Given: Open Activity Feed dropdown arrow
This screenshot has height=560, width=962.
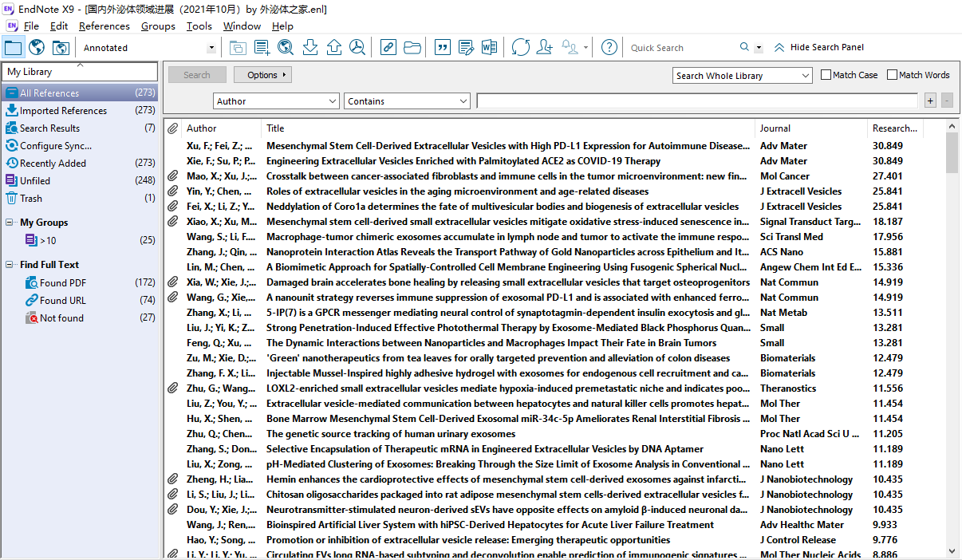Looking at the screenshot, I should point(586,48).
